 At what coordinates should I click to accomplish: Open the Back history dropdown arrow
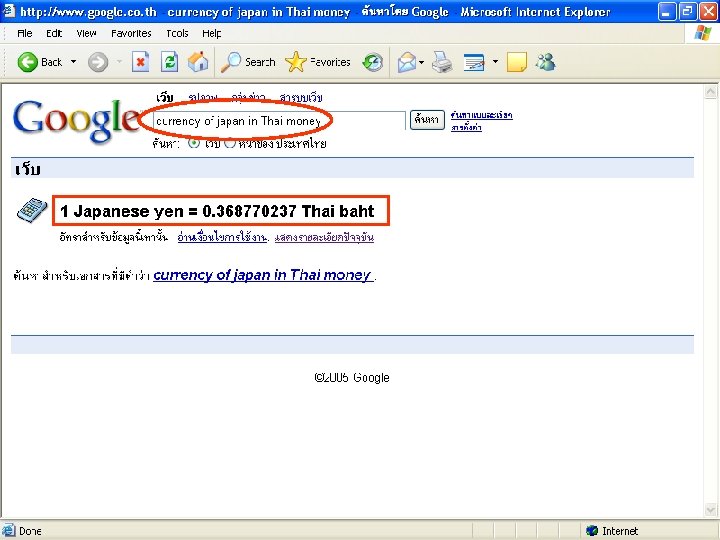pyautogui.click(x=73, y=62)
